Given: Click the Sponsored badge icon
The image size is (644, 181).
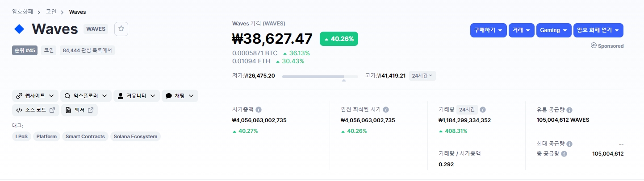Looking at the screenshot, I should [x=594, y=45].
